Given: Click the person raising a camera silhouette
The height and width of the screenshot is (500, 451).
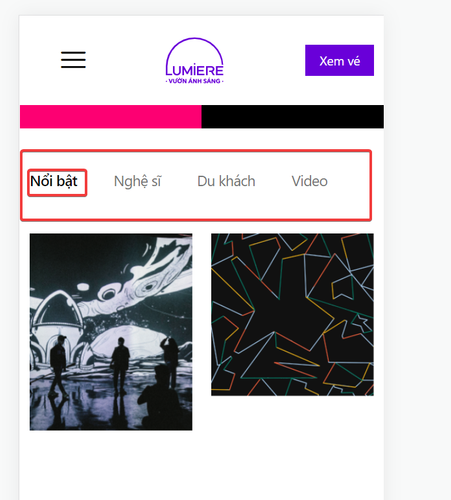Looking at the screenshot, I should click(x=170, y=360).
